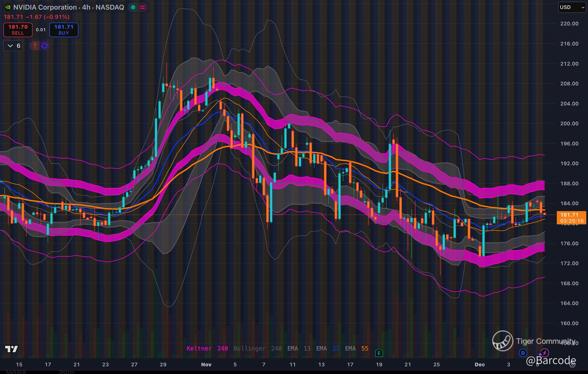Click the 181.70 SELL button
This screenshot has height=374, width=588.
coord(18,30)
